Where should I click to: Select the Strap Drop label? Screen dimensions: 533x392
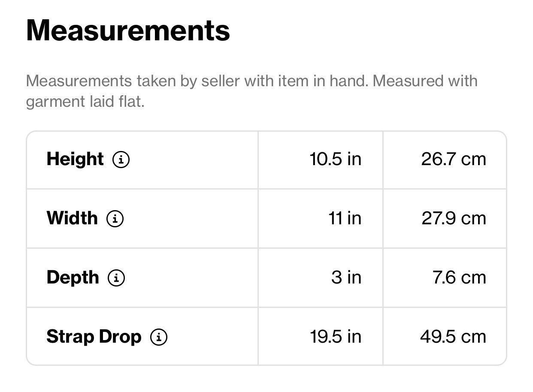click(x=94, y=337)
